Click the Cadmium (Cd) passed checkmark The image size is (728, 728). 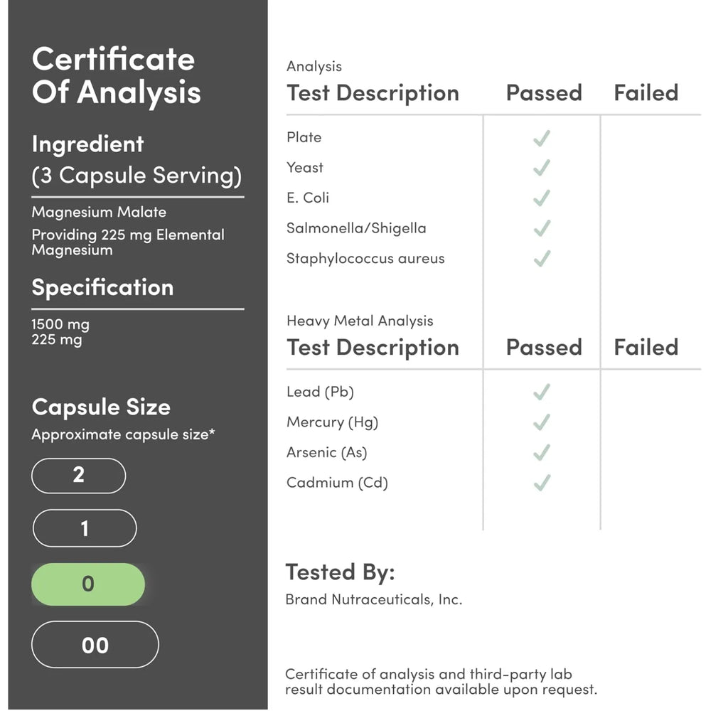541,483
